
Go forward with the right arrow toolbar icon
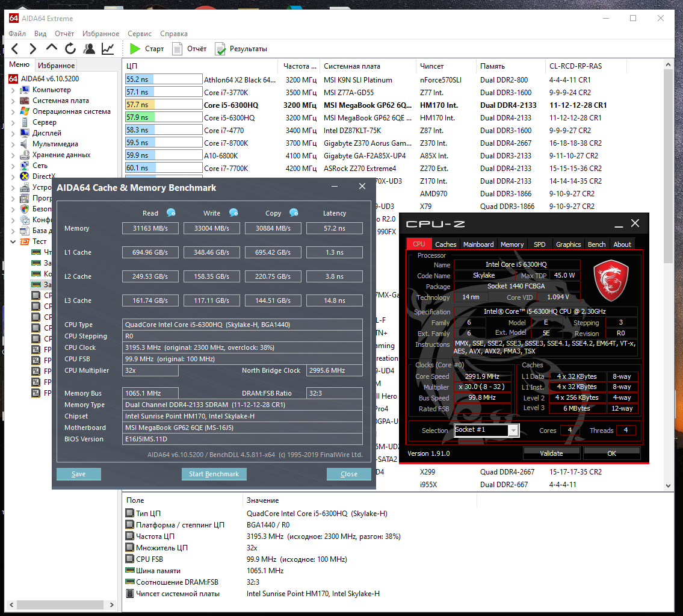click(x=33, y=49)
